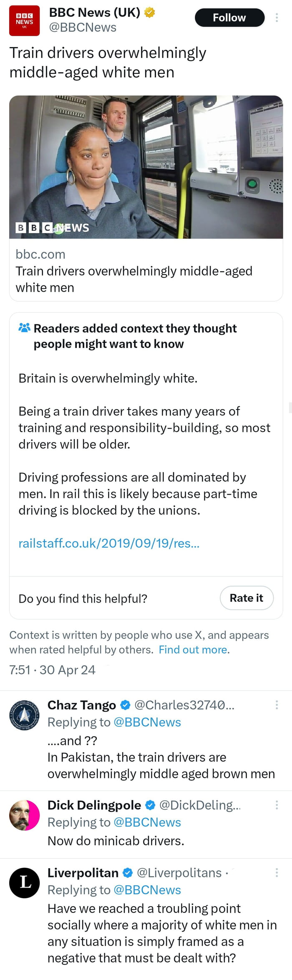
Task: Open more options on Dick Delingpole reply
Action: [x=277, y=805]
